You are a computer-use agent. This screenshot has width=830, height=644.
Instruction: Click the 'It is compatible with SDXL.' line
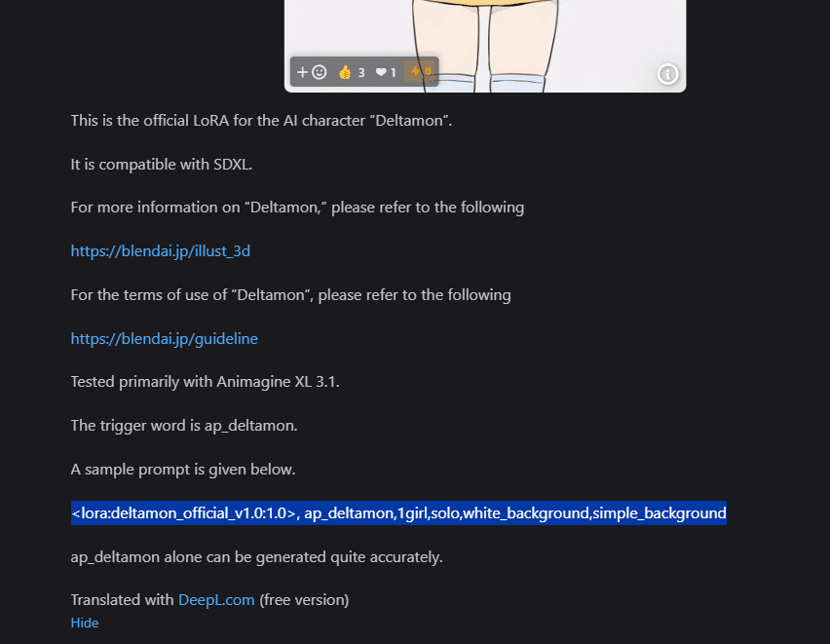[x=162, y=165]
